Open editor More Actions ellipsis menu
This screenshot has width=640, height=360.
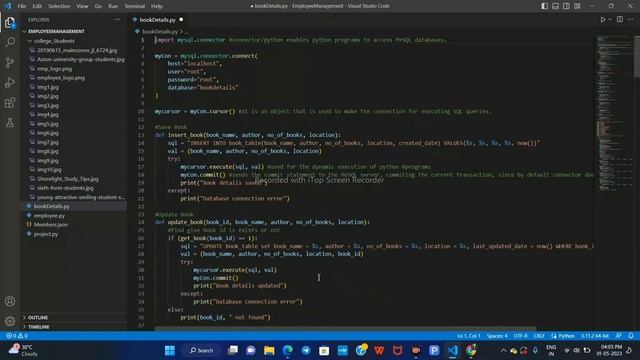[631, 20]
